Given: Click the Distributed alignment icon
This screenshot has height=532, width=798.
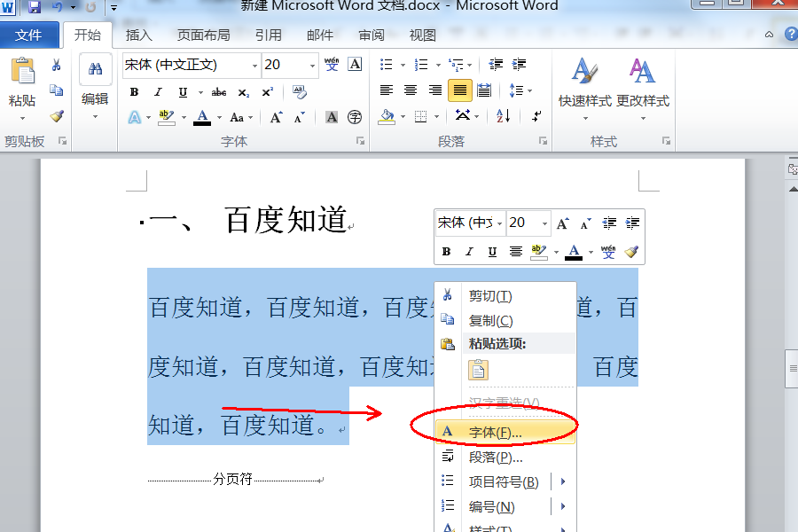Looking at the screenshot, I should 484,90.
